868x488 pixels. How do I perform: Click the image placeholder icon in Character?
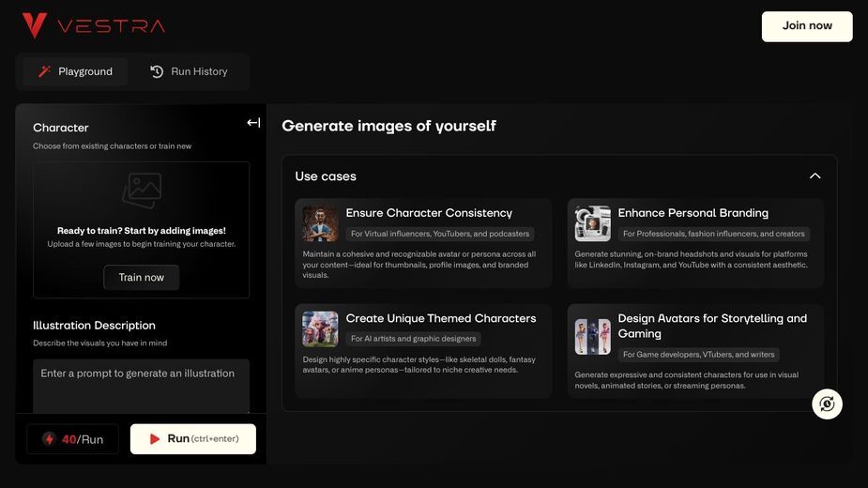coord(142,190)
